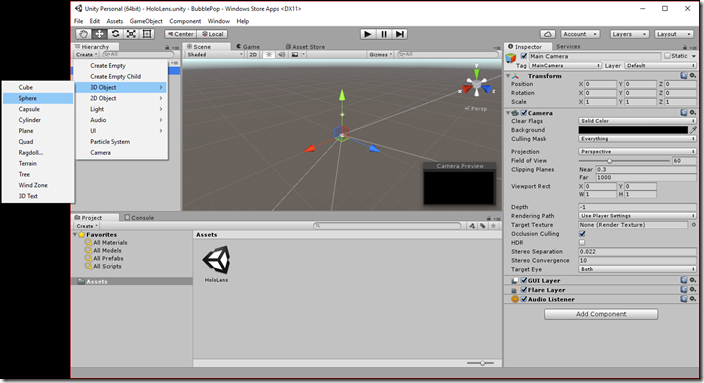704x383 pixels.
Task: Select the Rotate tool icon
Action: tap(115, 34)
